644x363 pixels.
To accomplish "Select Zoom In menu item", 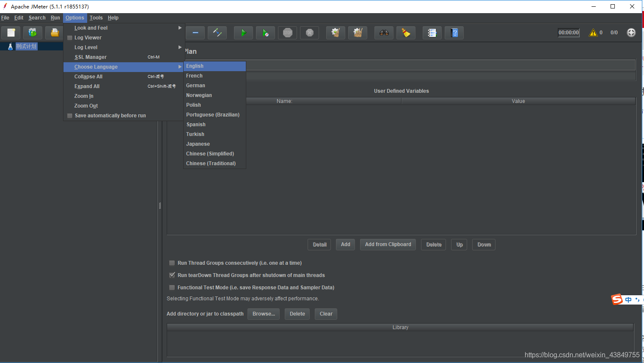I will (124, 96).
